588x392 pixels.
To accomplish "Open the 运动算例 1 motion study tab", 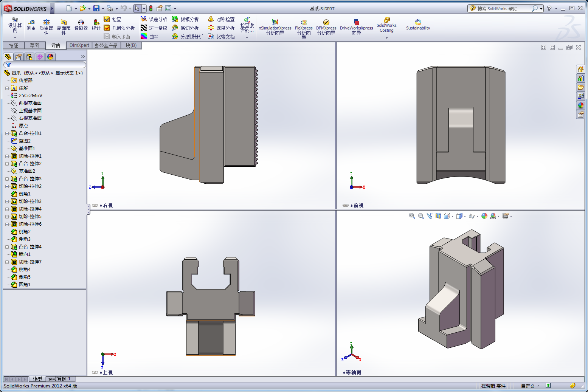I will [x=61, y=378].
